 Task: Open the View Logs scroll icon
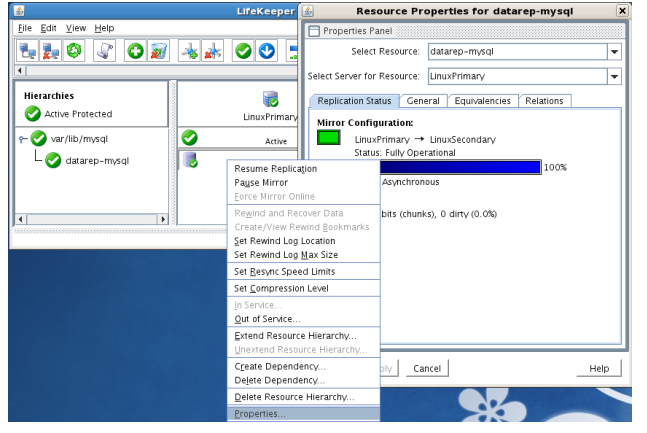click(104, 51)
